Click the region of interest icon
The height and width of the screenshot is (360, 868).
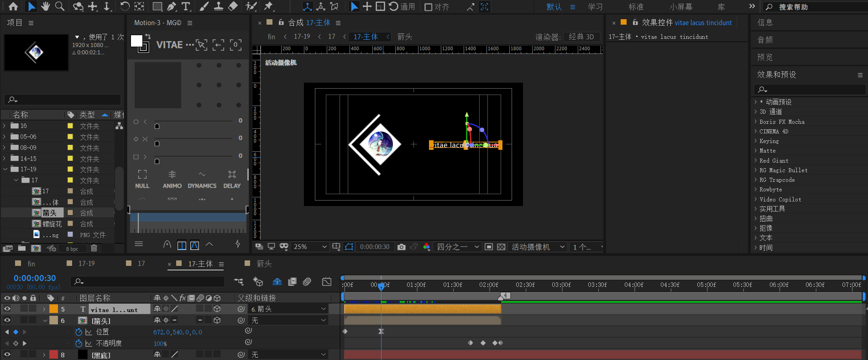(488, 247)
